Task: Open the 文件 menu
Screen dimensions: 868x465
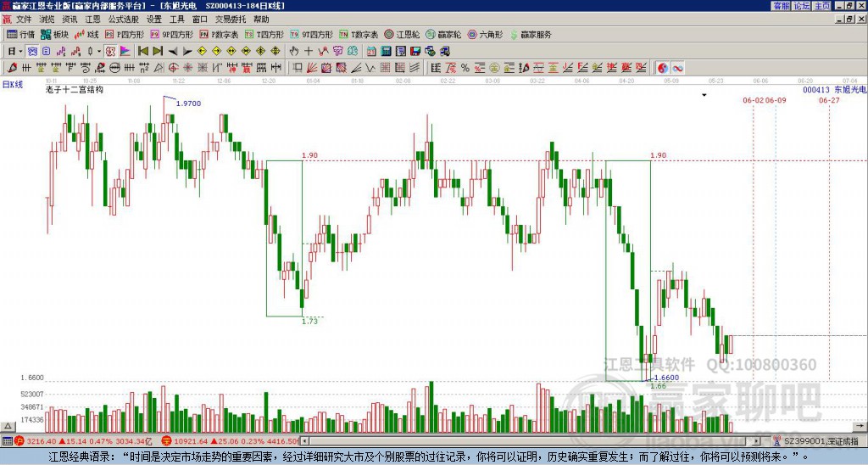Action: pos(24,20)
